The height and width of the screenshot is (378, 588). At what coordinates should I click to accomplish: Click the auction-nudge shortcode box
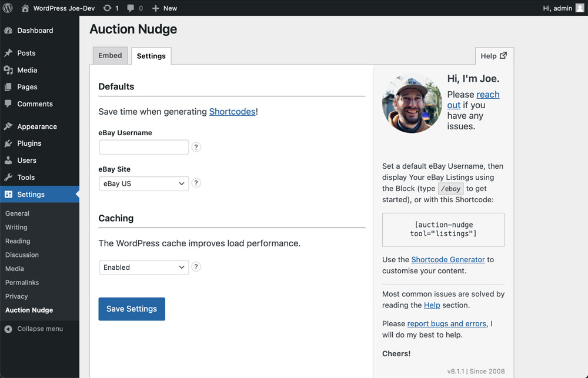click(x=443, y=229)
